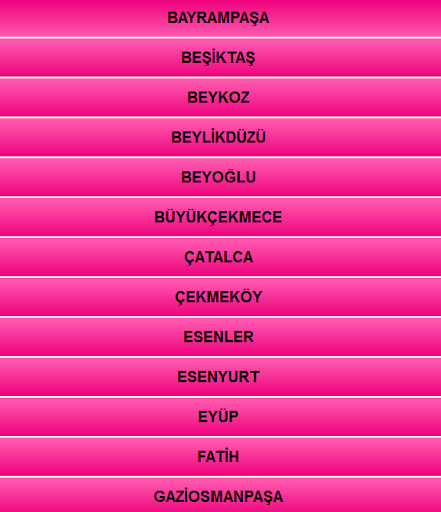Viewport: 441px width, 512px height.
Task: Click the ÇATALCA pink bar
Action: [220, 257]
